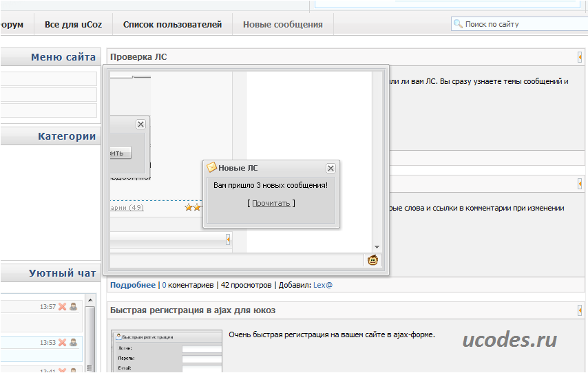Image resolution: width=588 pixels, height=373 pixels.
Task: Open Список пользователей page
Action: pyautogui.click(x=173, y=24)
